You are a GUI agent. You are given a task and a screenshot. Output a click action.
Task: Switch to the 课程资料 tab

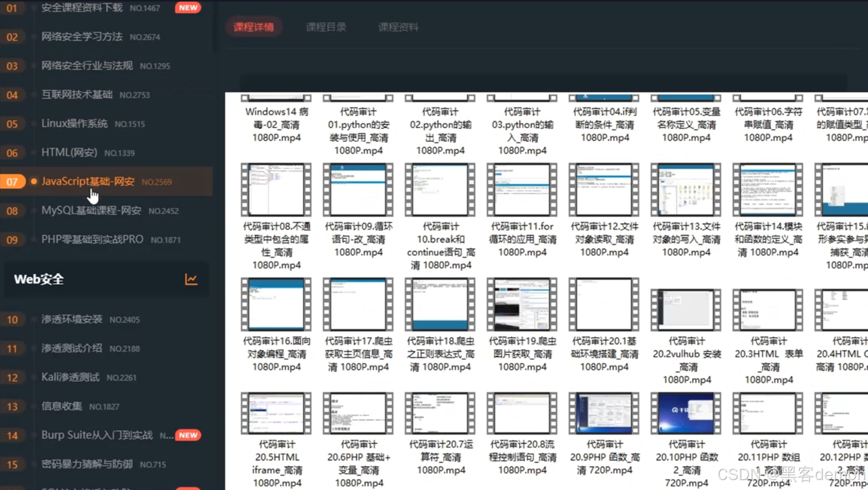coord(398,27)
